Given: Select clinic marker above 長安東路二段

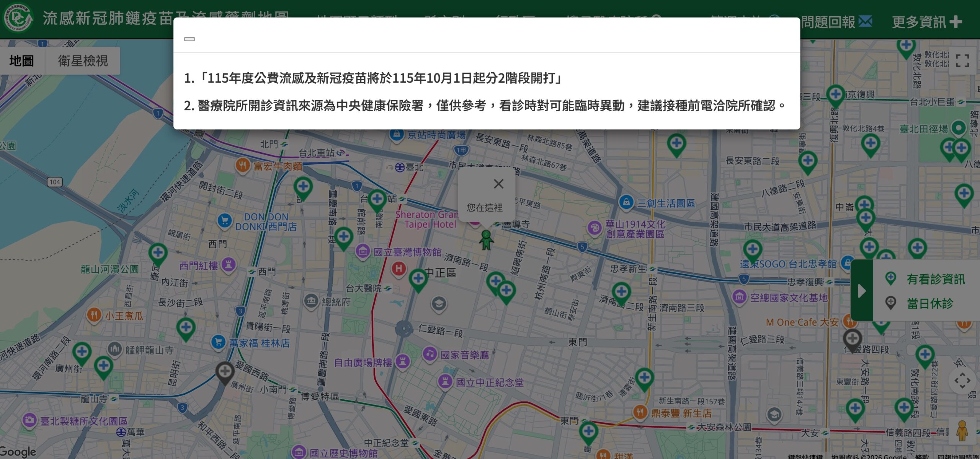Looking at the screenshot, I should (808, 163).
